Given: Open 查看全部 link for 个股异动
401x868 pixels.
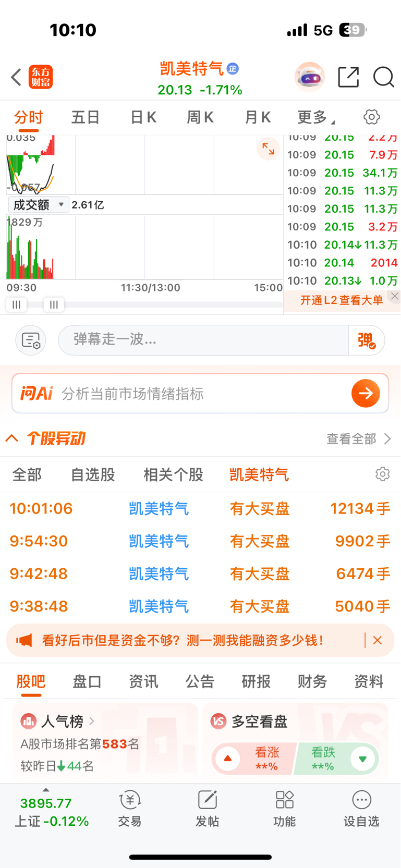Looking at the screenshot, I should coord(358,439).
